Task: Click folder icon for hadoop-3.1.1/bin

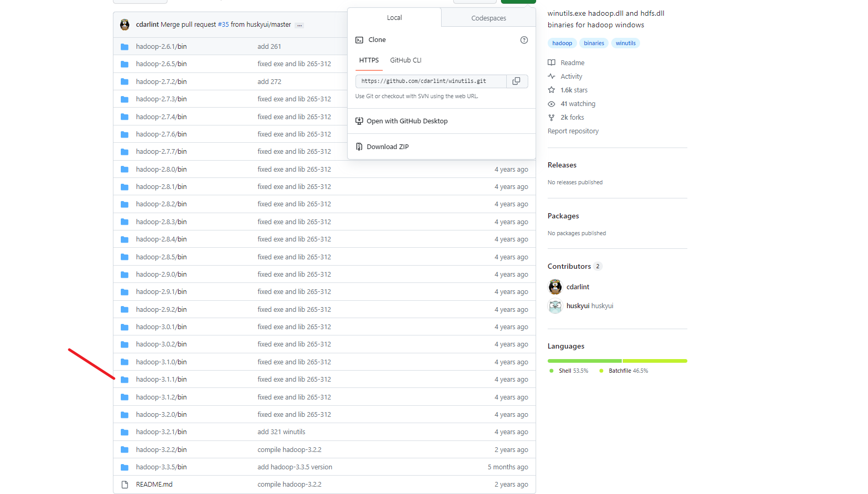Action: tap(124, 380)
